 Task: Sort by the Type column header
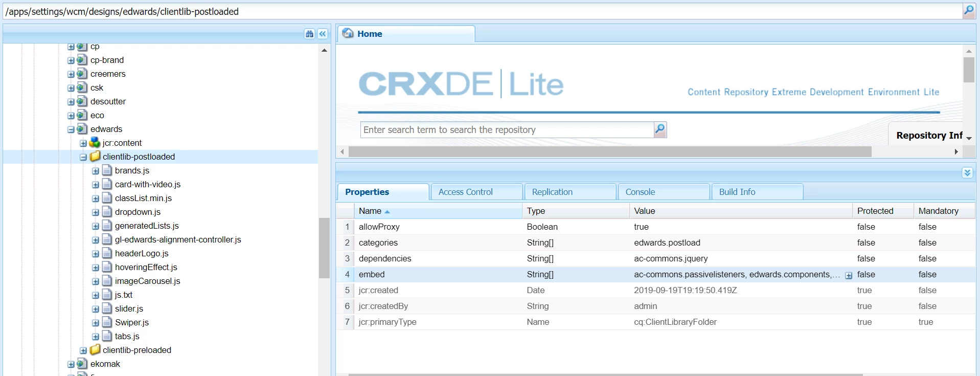576,211
